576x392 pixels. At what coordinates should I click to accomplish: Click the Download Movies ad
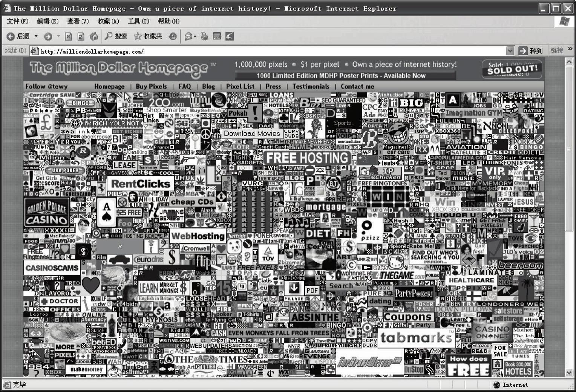pyautogui.click(x=252, y=133)
